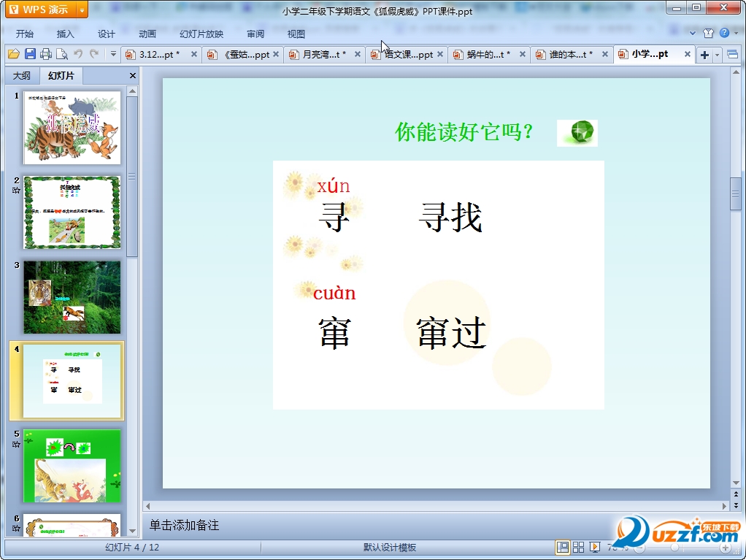Click the Redo arrow icon
Screen dimensions: 746x560
(x=94, y=54)
